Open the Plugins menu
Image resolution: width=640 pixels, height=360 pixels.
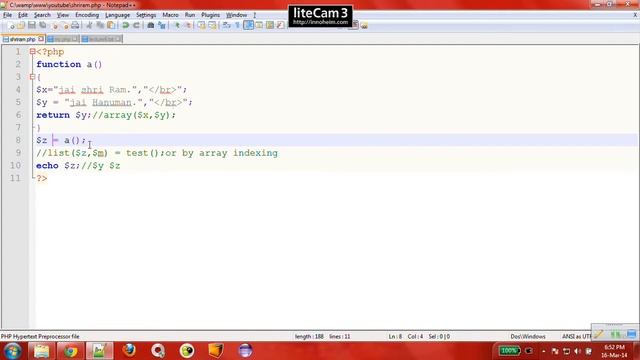click(210, 15)
